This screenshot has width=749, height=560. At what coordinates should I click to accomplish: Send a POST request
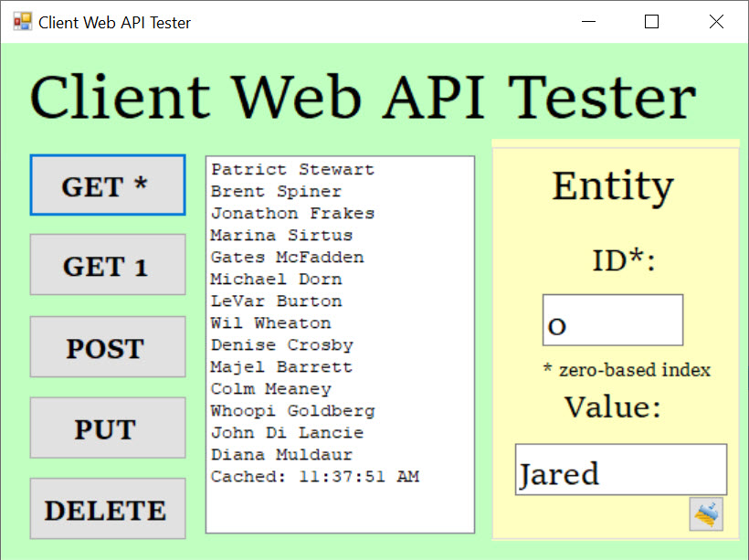point(108,347)
